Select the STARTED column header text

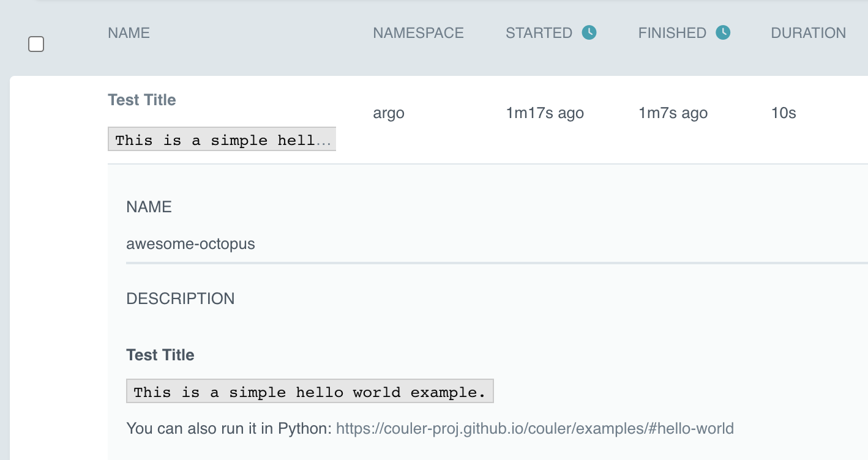coord(539,33)
